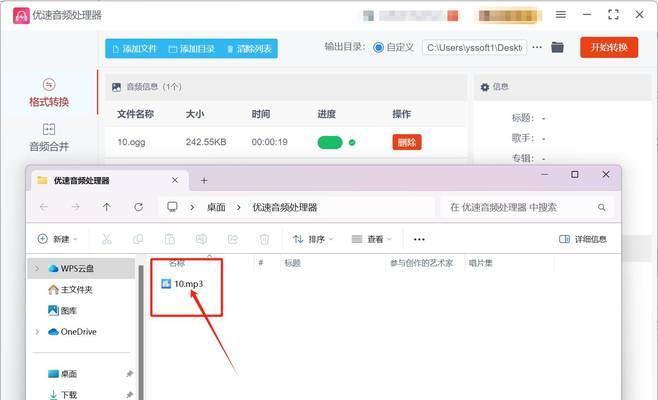Open the output folder with the folder icon
The image size is (658, 400).
557,47
